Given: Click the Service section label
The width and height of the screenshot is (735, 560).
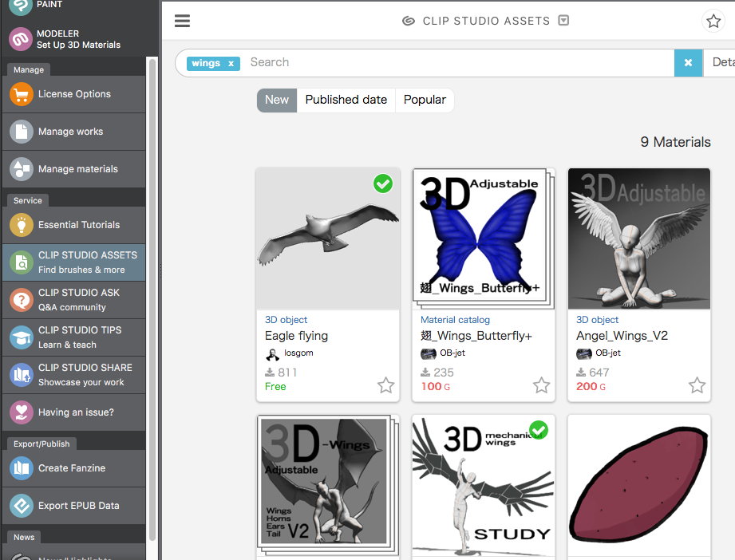Looking at the screenshot, I should tap(28, 200).
